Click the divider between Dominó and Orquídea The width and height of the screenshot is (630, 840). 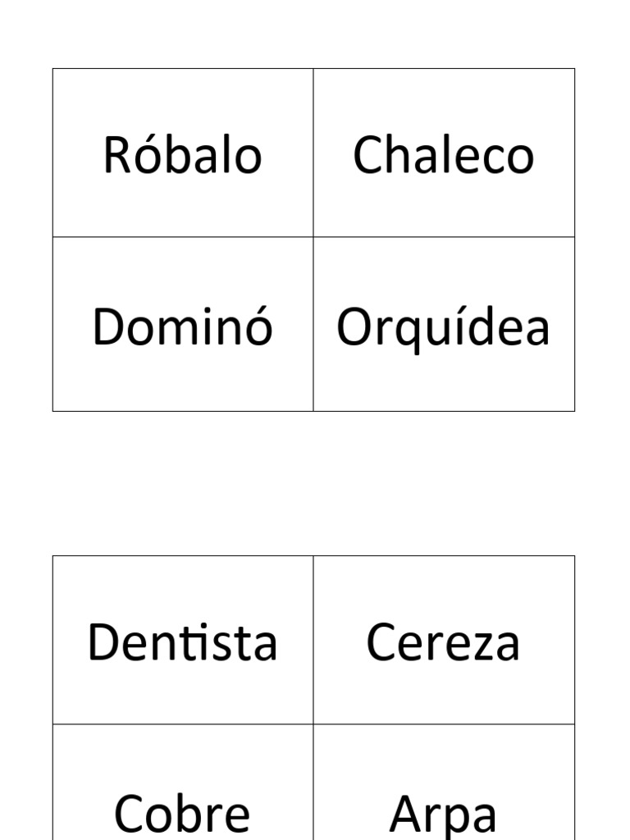[x=313, y=325]
